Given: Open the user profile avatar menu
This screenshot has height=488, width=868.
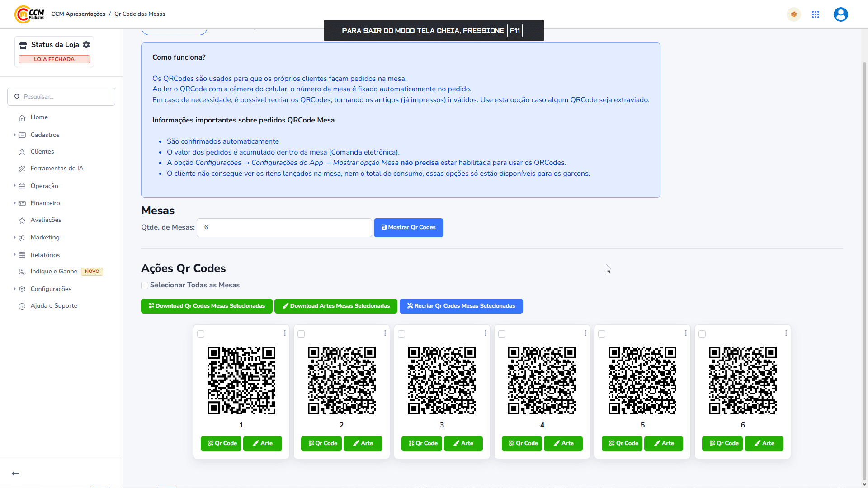Looking at the screenshot, I should tap(840, 14).
